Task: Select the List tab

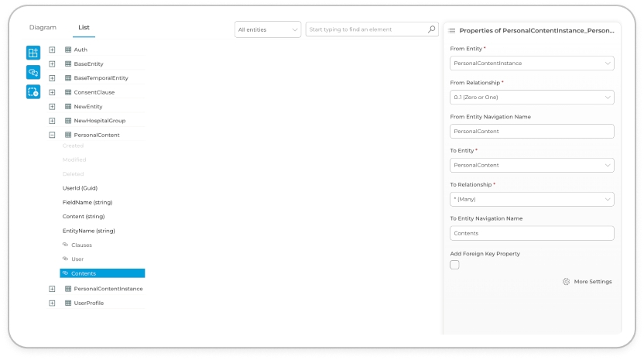Action: [x=84, y=28]
